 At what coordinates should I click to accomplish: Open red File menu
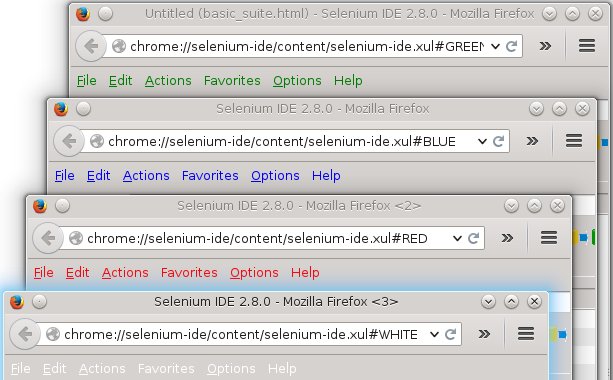tap(43, 272)
